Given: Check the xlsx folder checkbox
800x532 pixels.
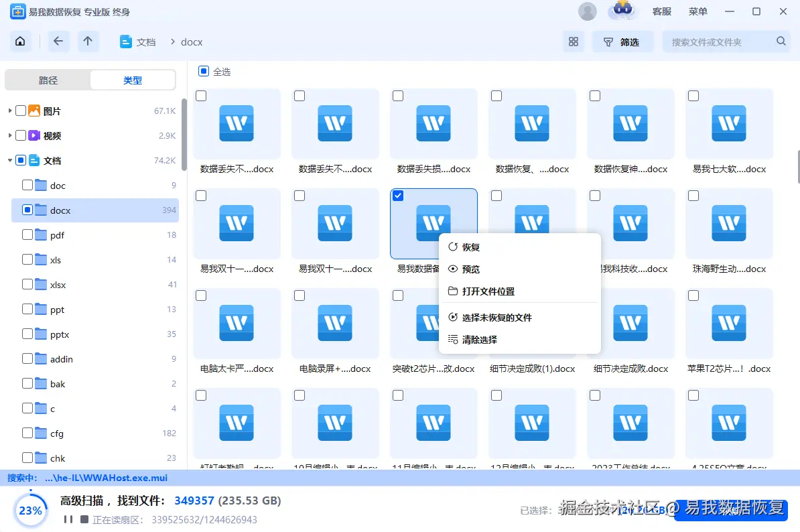Looking at the screenshot, I should pyautogui.click(x=27, y=285).
